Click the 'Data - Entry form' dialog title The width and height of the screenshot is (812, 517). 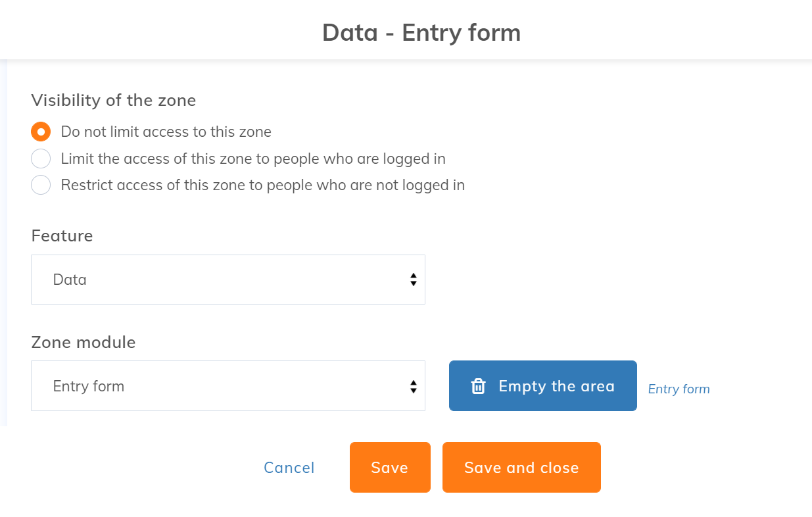(x=421, y=32)
